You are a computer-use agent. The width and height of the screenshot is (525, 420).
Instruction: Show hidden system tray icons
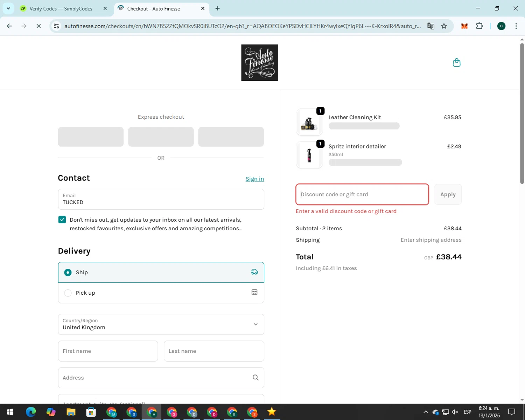click(426, 412)
